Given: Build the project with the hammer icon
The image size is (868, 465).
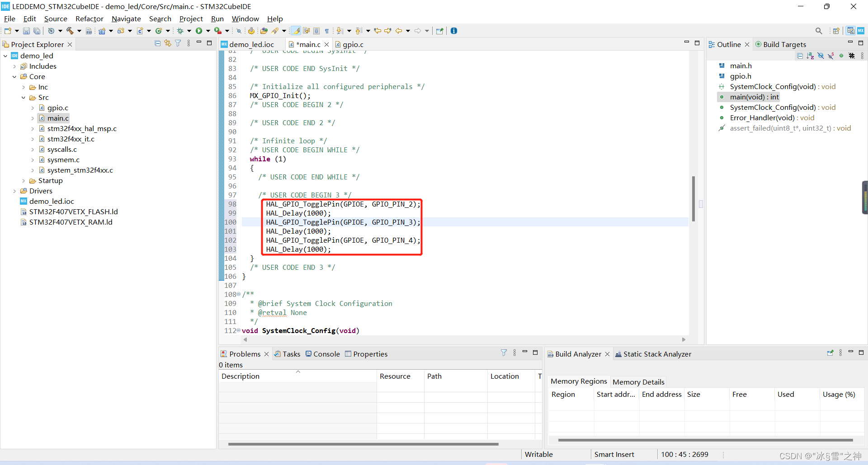Looking at the screenshot, I should click(70, 31).
